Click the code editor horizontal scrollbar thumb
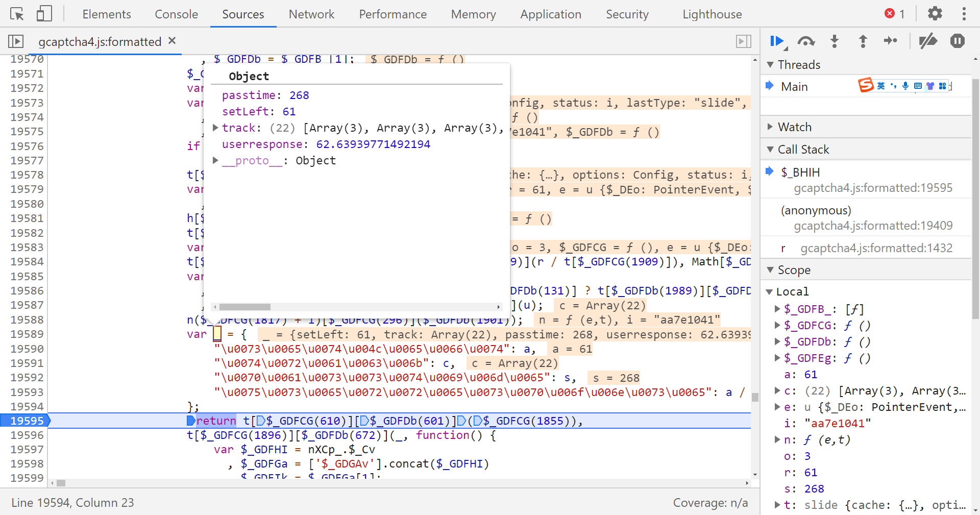Viewport: 980px width, 515px height. tap(61, 483)
